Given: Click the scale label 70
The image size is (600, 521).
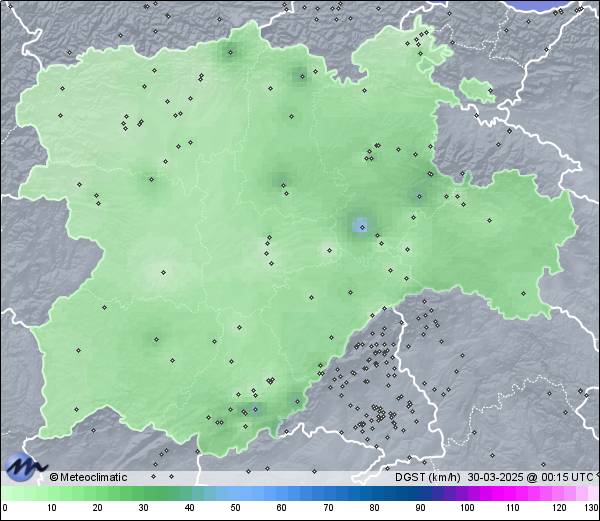Looking at the screenshot, I should tap(328, 508).
